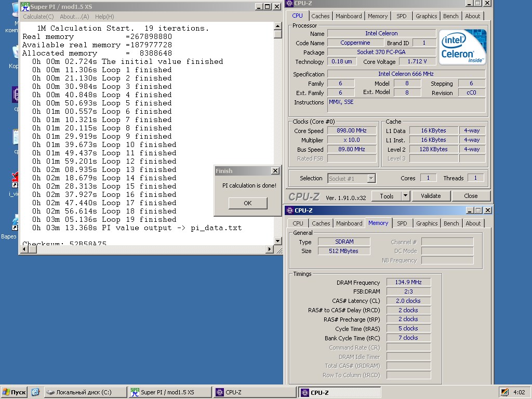Switch to Graphics tab in lower CPU-Z window
Viewport: 532px width, 399px height.
[427, 223]
